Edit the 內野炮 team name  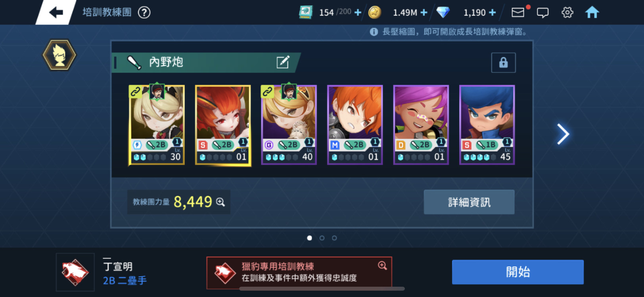(283, 62)
